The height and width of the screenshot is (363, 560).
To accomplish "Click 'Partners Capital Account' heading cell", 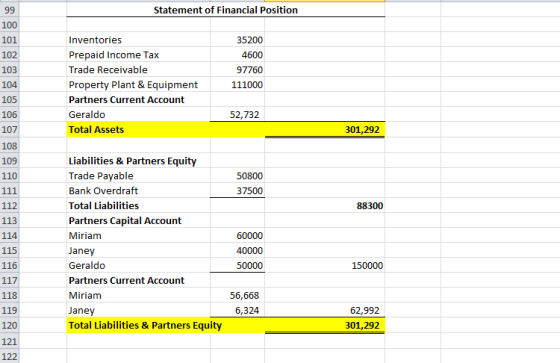I will [x=138, y=220].
